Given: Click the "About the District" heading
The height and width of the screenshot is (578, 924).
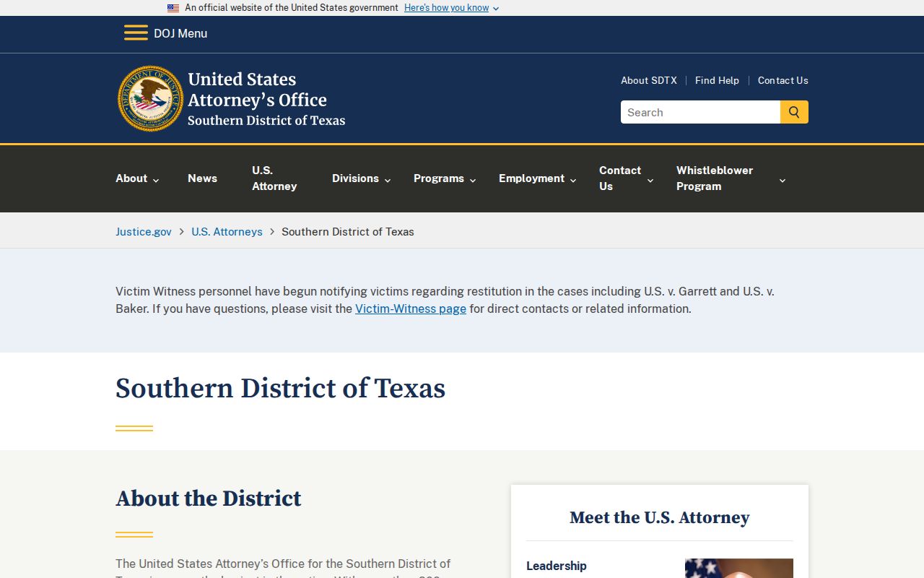Looking at the screenshot, I should (209, 499).
